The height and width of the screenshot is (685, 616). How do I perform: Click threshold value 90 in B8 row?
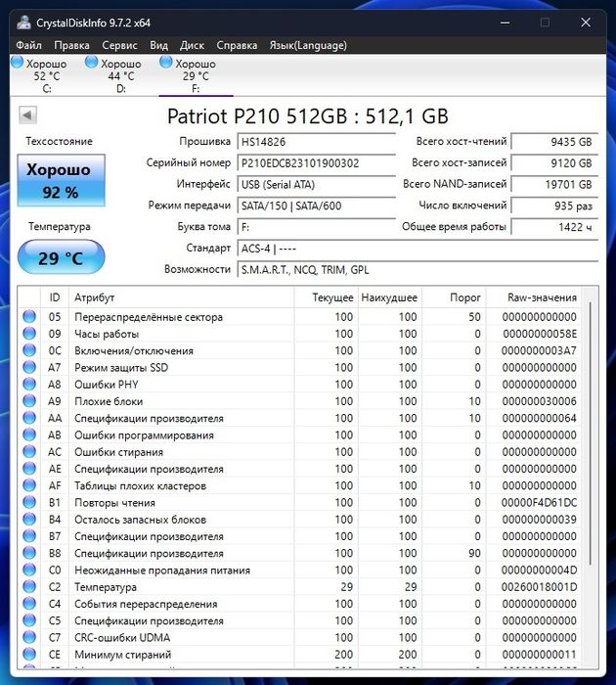pos(474,553)
